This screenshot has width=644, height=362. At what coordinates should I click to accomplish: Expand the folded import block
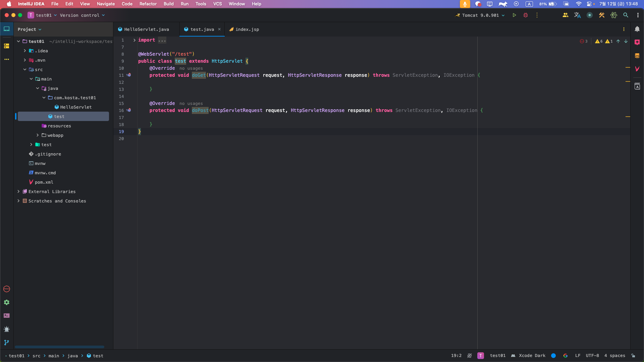(x=135, y=40)
